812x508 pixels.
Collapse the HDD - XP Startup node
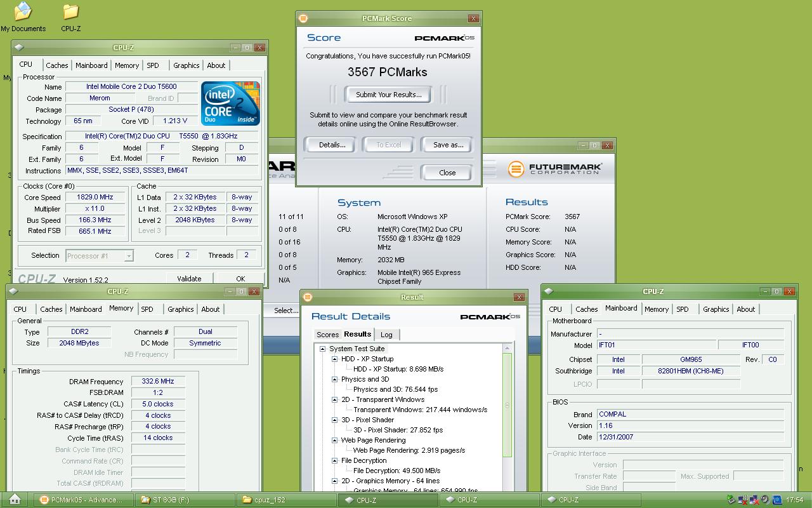(x=334, y=359)
